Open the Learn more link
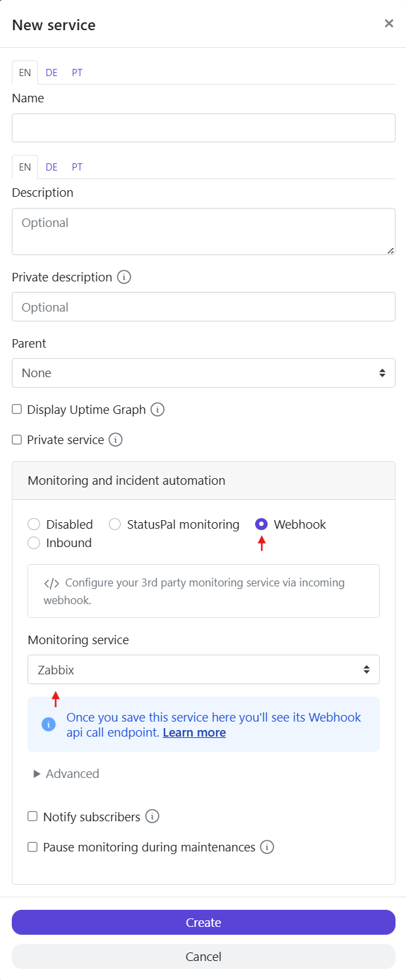 click(194, 733)
